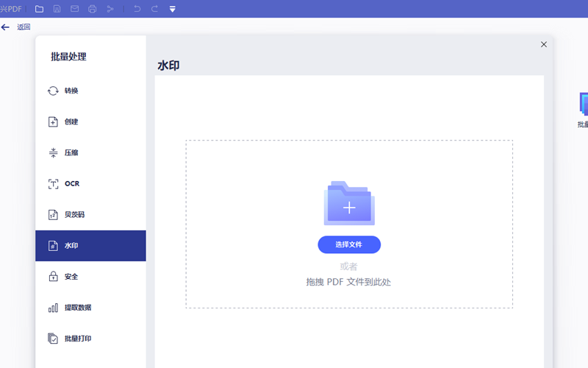
Task: Select 提取数据 extract data option
Action: 77,308
